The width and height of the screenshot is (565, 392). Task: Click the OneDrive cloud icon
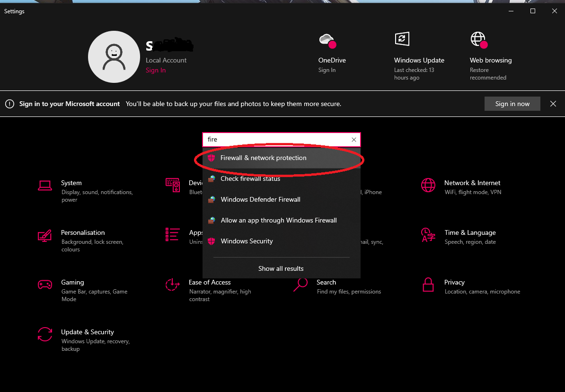tap(327, 40)
